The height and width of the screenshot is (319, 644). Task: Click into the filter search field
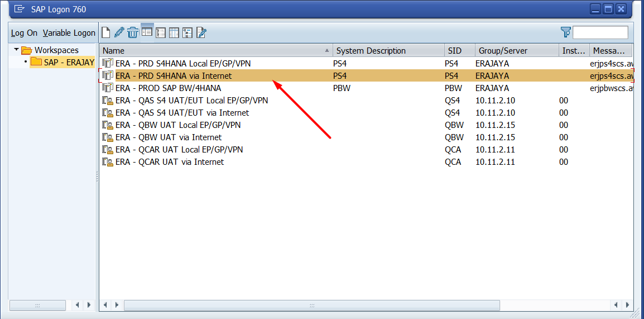point(600,32)
